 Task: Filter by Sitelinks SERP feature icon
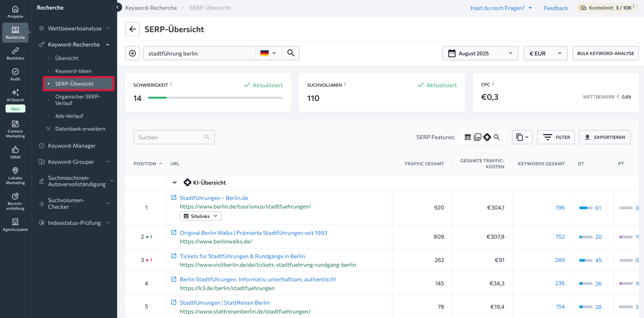click(468, 137)
